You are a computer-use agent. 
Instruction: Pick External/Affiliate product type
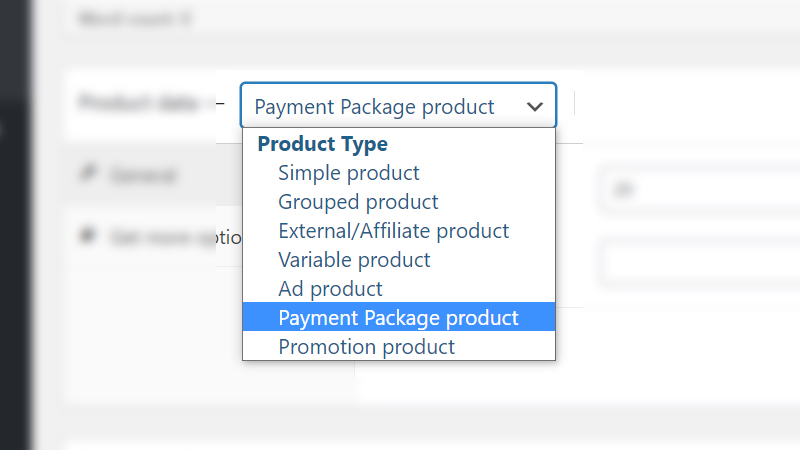click(x=393, y=231)
